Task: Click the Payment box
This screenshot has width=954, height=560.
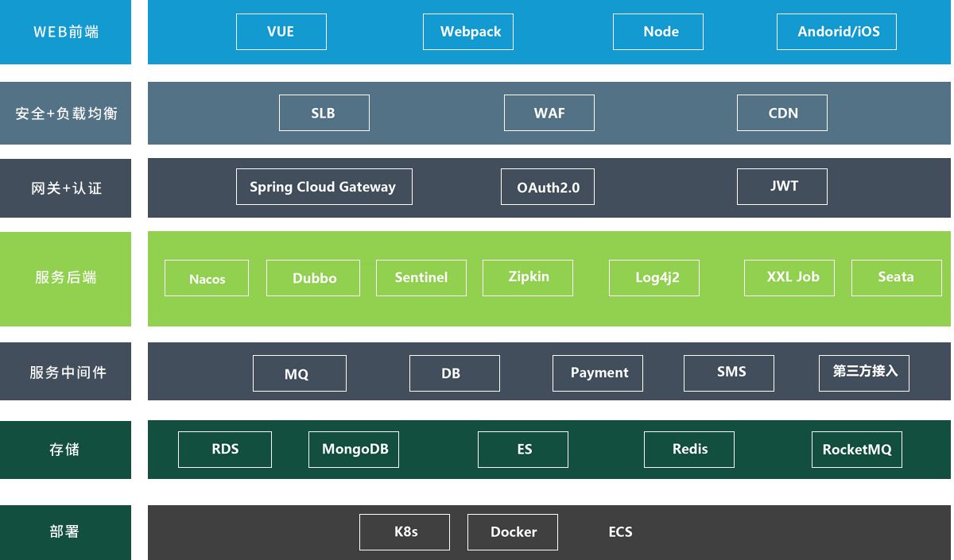Action: (x=598, y=373)
